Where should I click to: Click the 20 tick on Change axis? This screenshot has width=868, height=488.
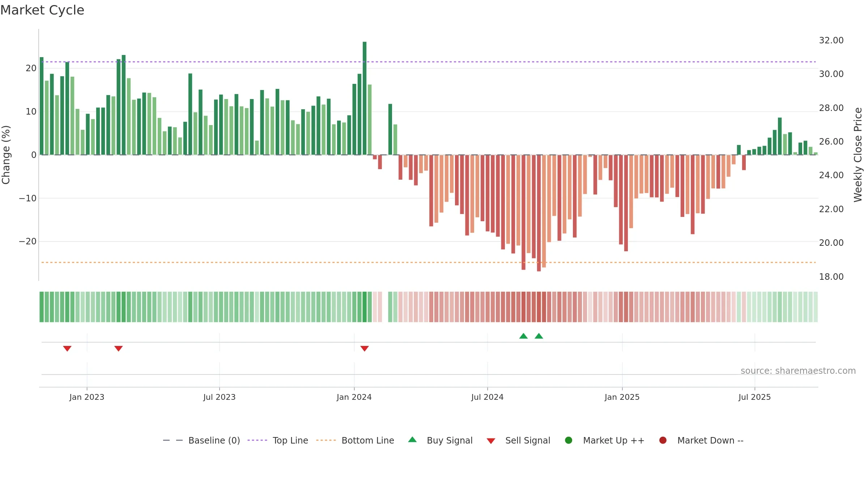pyautogui.click(x=31, y=68)
